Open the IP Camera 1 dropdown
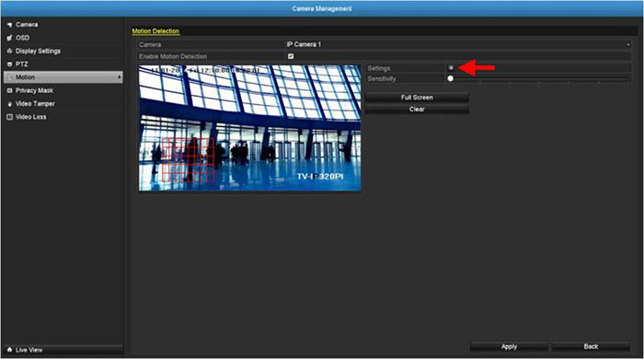The width and height of the screenshot is (644, 359). (458, 44)
